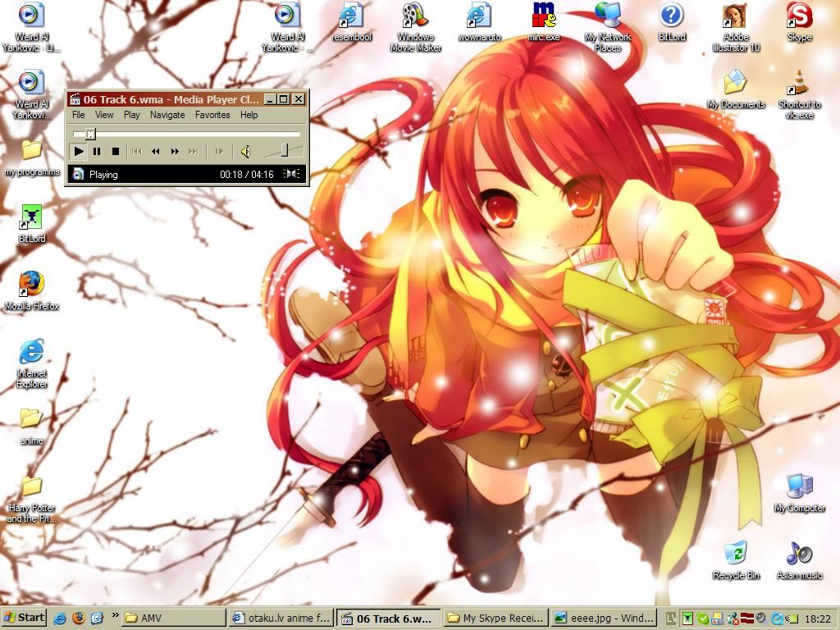Viewport: 840px width, 630px height.
Task: Open the Navigate menu
Action: [167, 115]
